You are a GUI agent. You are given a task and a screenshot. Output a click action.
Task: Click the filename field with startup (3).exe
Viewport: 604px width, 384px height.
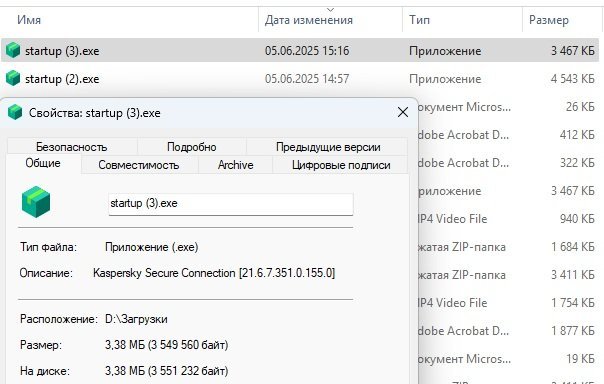(231, 204)
